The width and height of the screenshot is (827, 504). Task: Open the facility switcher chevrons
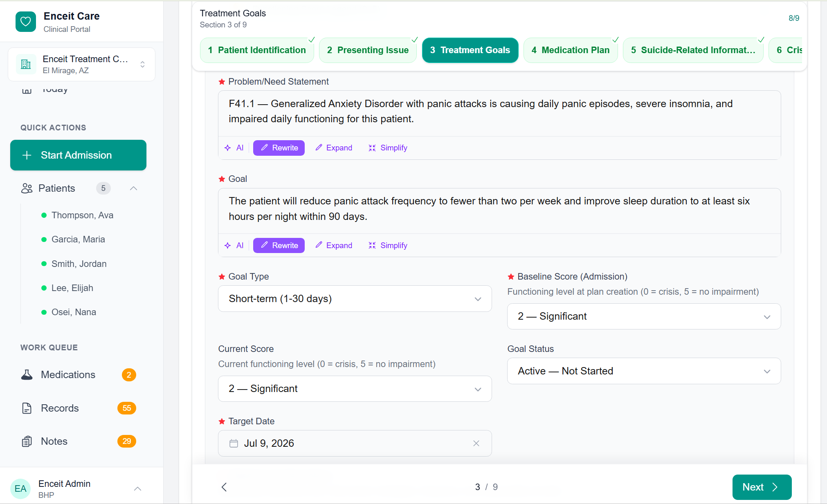[142, 64]
